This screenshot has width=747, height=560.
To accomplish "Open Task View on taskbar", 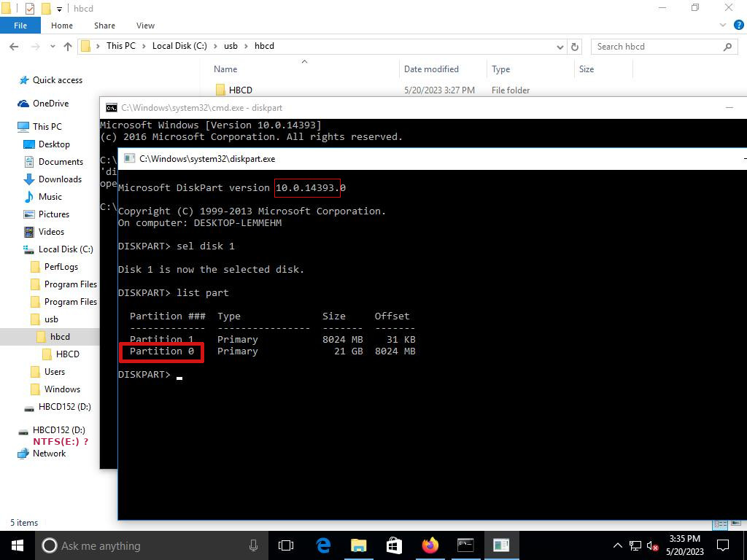I will pyautogui.click(x=286, y=545).
